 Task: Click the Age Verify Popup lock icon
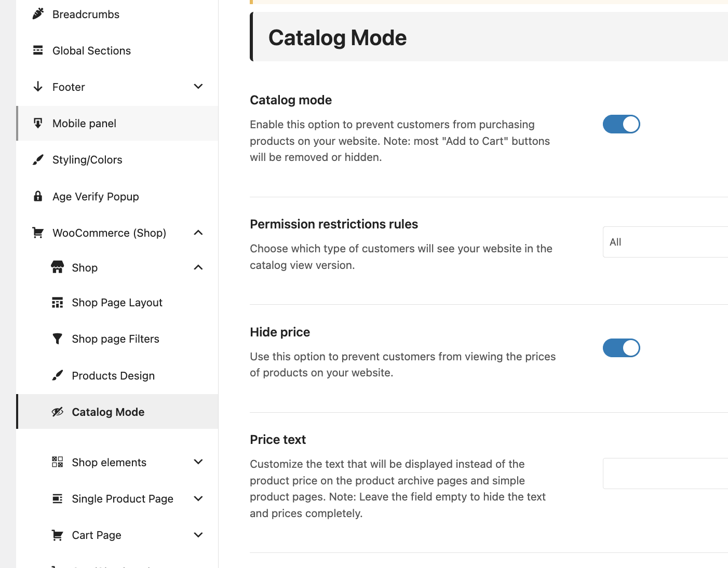click(38, 196)
